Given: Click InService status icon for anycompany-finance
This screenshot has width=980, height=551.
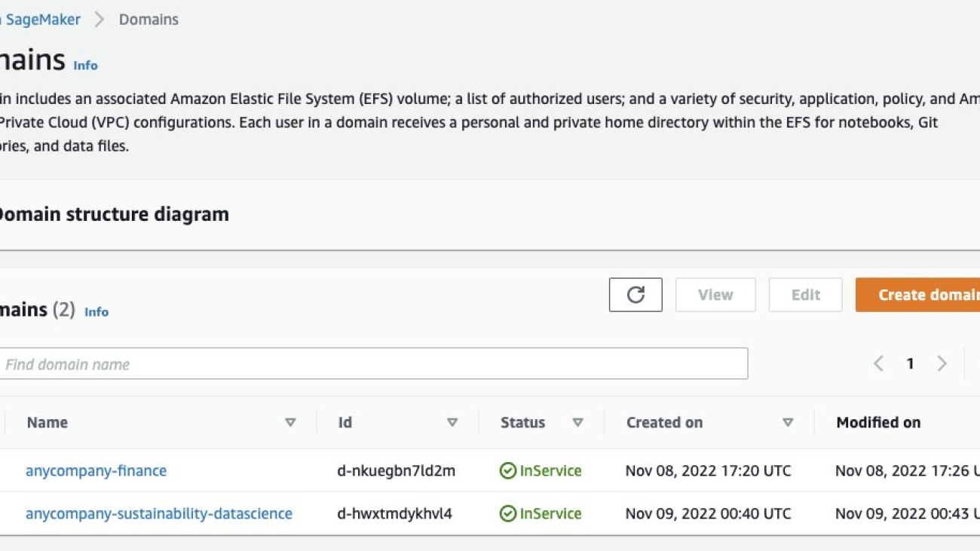Looking at the screenshot, I should (507, 471).
